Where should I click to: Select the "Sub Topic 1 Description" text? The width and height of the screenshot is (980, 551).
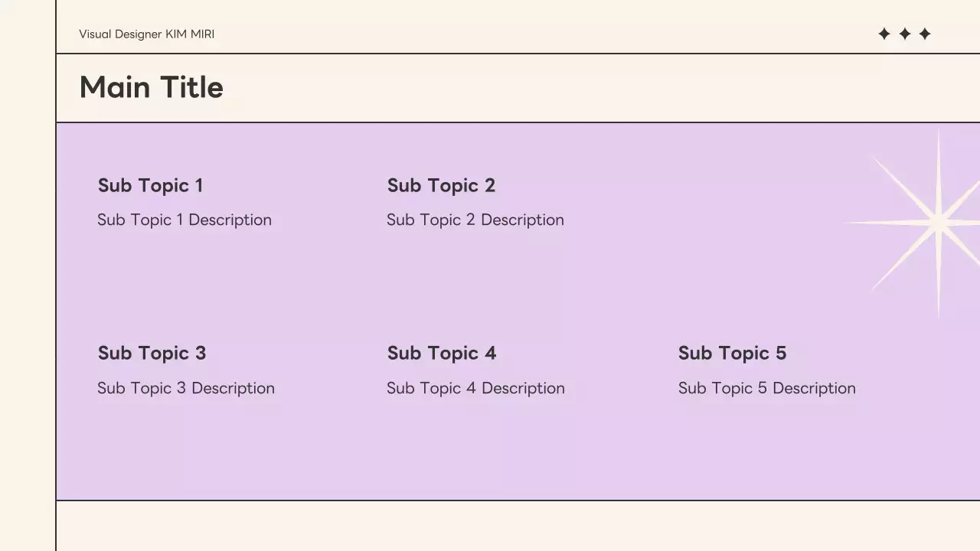185,220
